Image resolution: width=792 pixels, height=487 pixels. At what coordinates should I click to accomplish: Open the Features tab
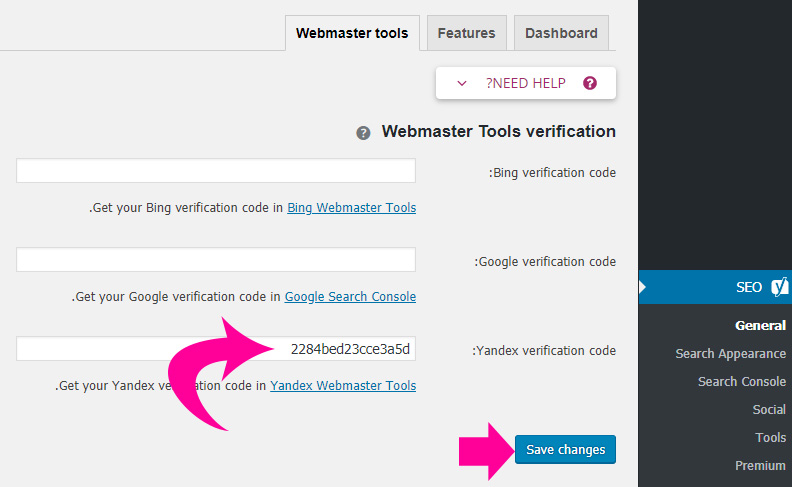click(467, 33)
